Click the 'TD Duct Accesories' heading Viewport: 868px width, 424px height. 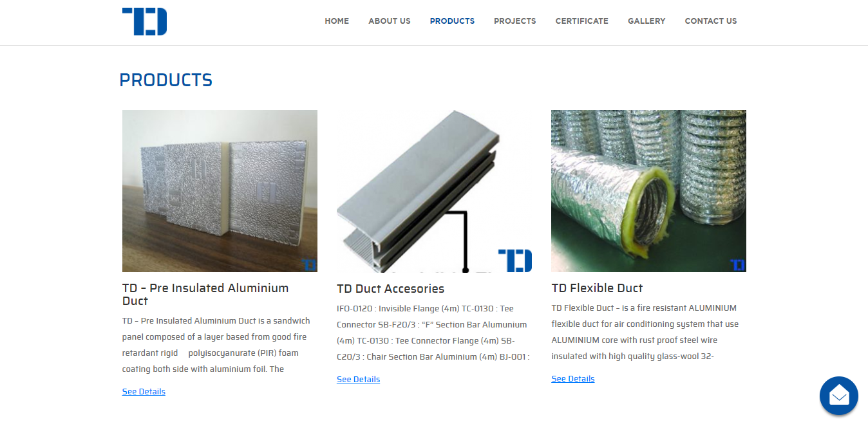pos(390,289)
